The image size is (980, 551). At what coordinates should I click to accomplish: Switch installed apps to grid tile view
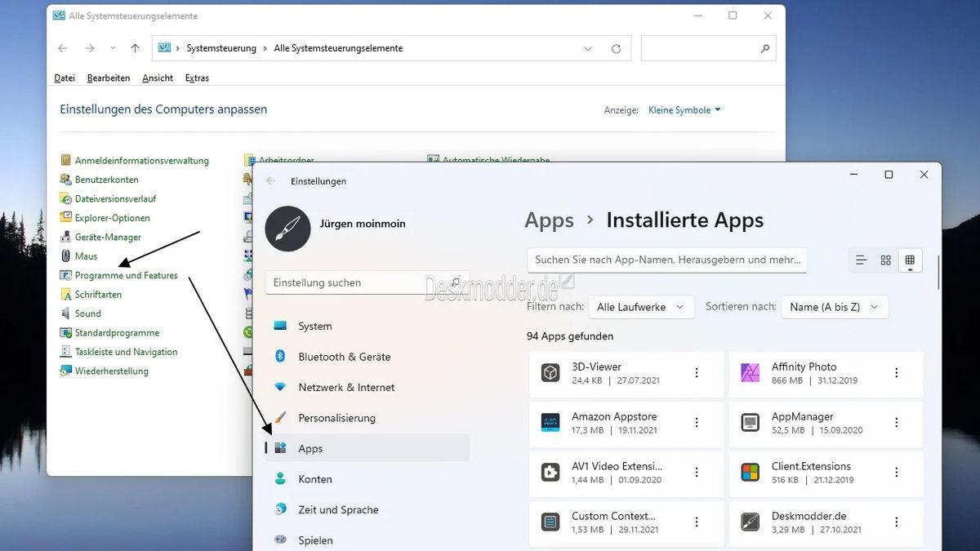885,260
